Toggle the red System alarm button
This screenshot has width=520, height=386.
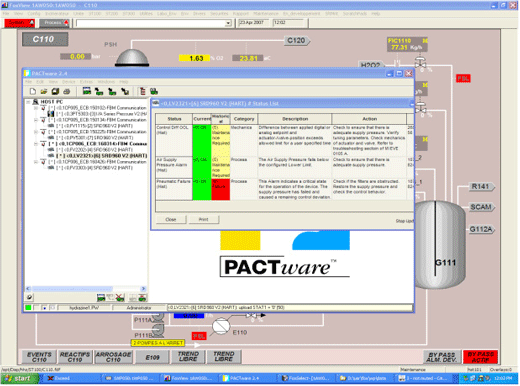[19, 23]
